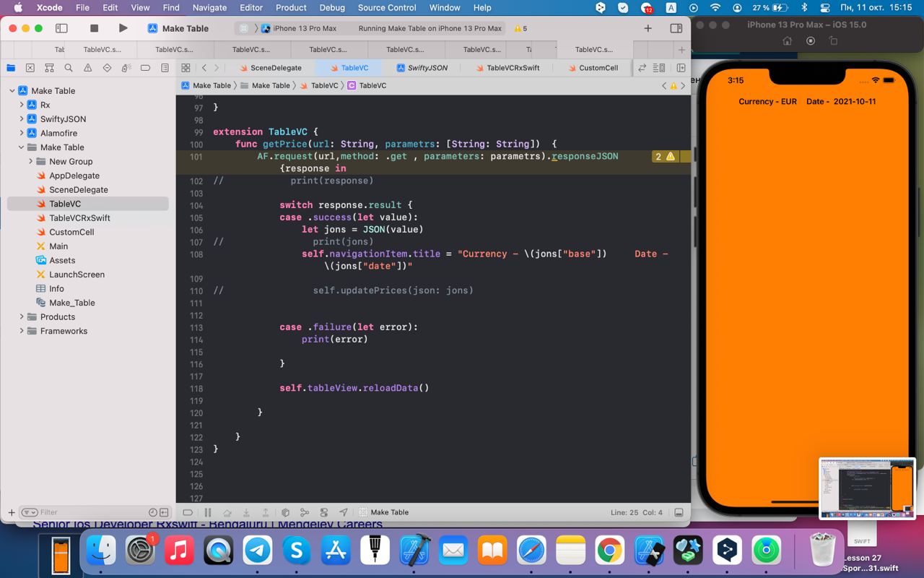Click the Library plus button in the toolbar
This screenshot has height=578, width=924.
click(x=648, y=28)
